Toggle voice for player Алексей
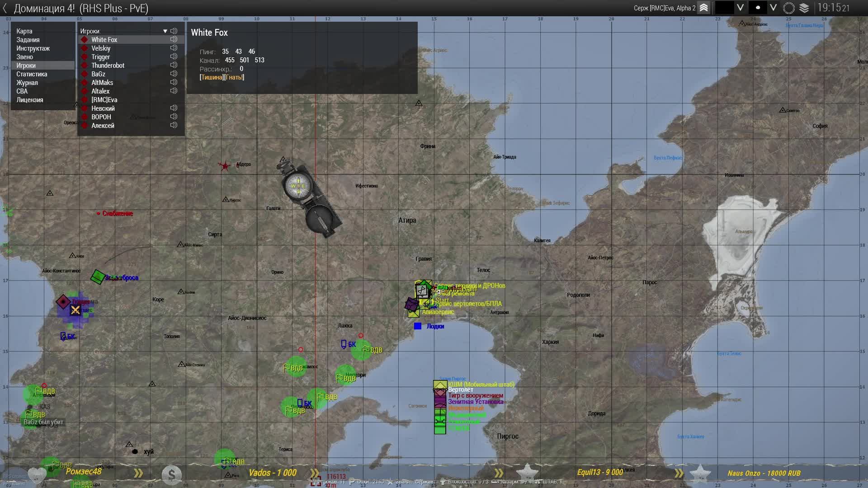Image resolution: width=868 pixels, height=488 pixels. 174,125
